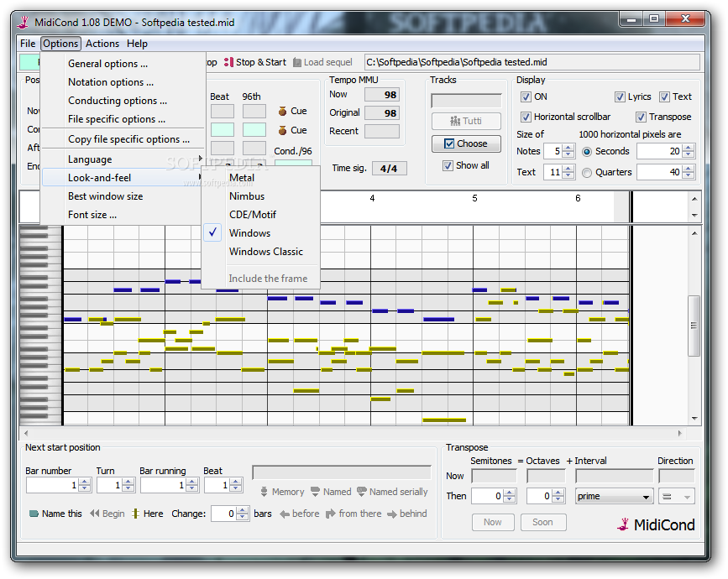Open the Direction dropdown

pyautogui.click(x=677, y=497)
